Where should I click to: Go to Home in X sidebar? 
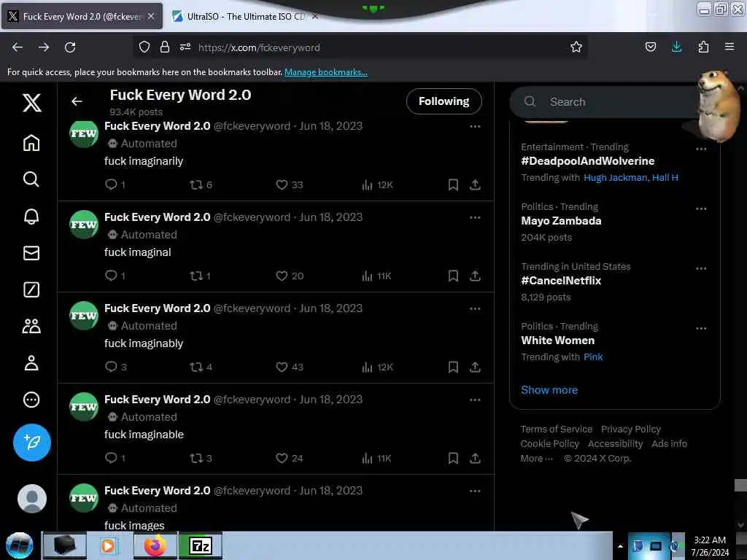pyautogui.click(x=31, y=142)
